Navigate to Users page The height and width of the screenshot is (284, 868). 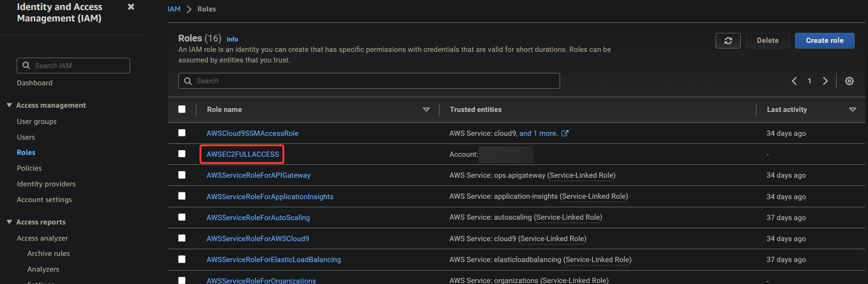(x=26, y=137)
